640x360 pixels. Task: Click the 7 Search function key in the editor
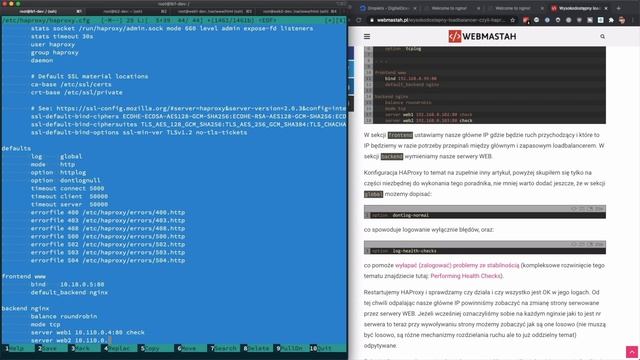(x=224, y=348)
